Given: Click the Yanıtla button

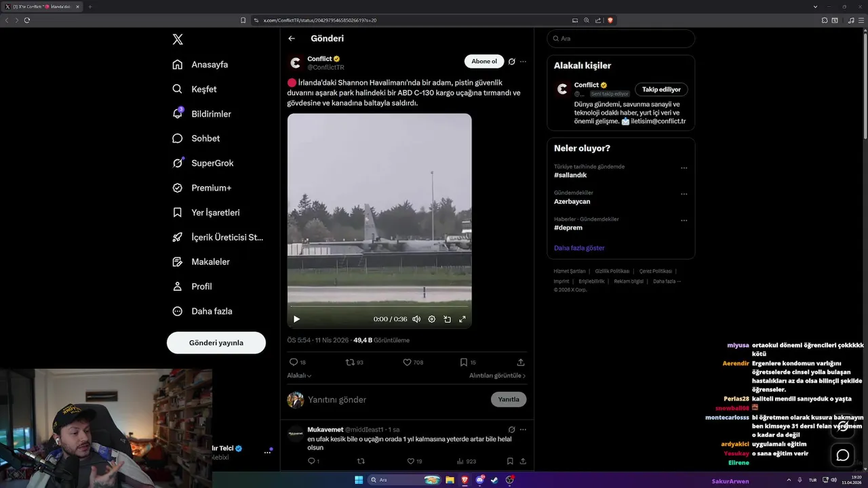Looking at the screenshot, I should pos(509,399).
